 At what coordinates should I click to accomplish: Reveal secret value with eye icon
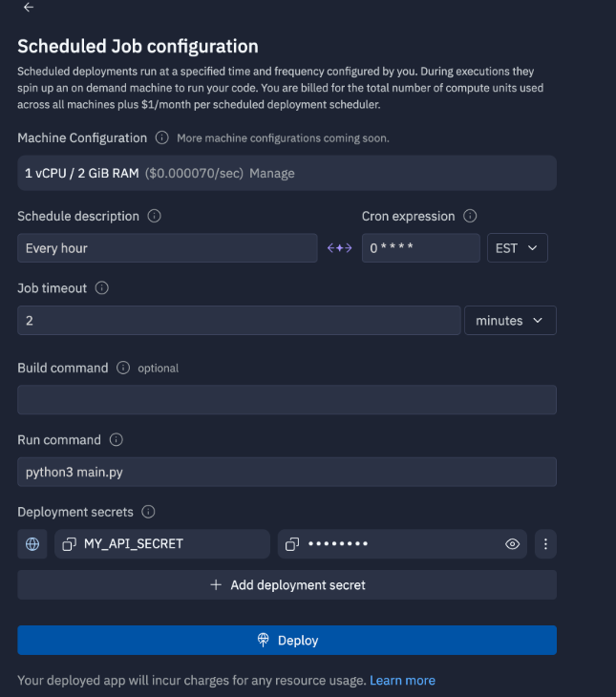point(513,544)
